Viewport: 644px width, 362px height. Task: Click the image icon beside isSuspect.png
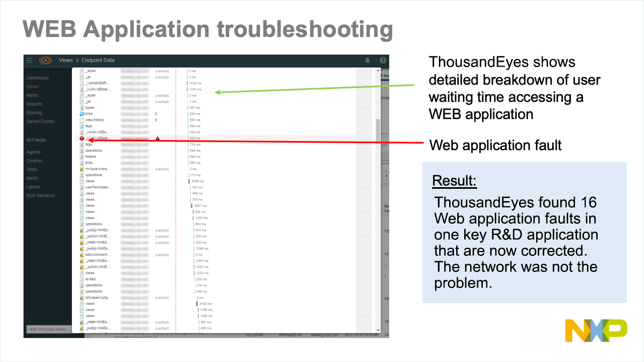coord(82,298)
